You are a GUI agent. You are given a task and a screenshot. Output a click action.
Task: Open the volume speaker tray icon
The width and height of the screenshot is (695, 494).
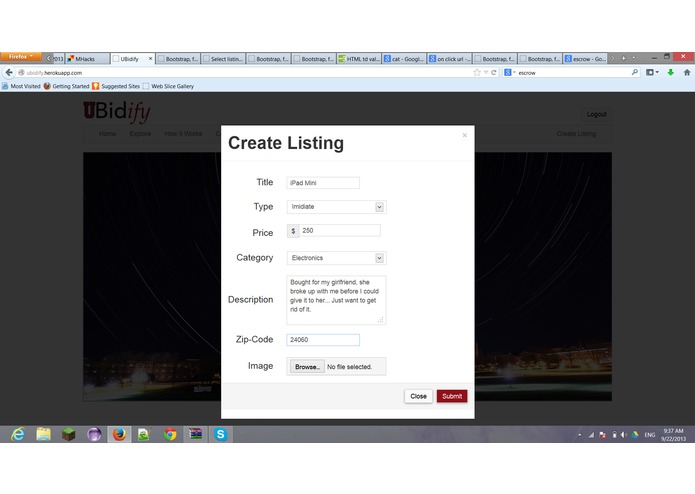tap(624, 435)
